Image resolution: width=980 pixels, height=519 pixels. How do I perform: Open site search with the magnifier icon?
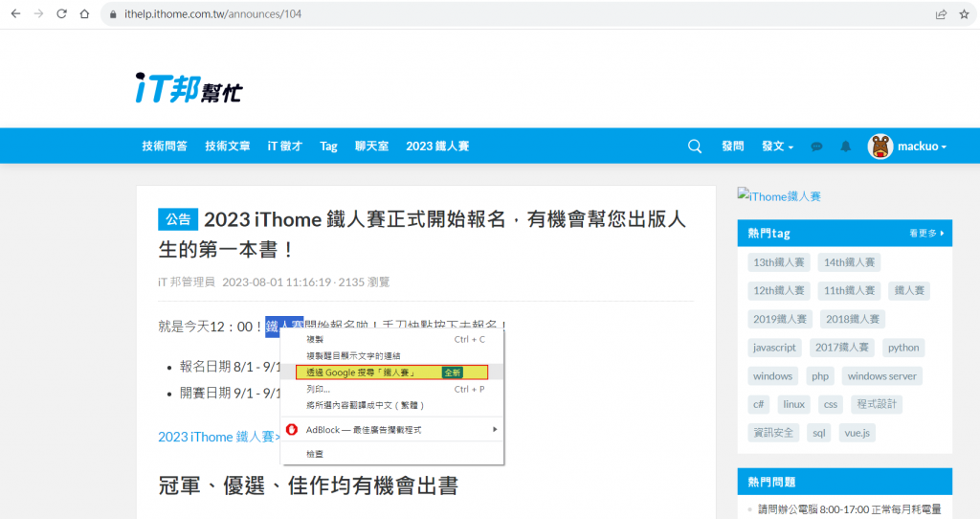click(x=695, y=147)
